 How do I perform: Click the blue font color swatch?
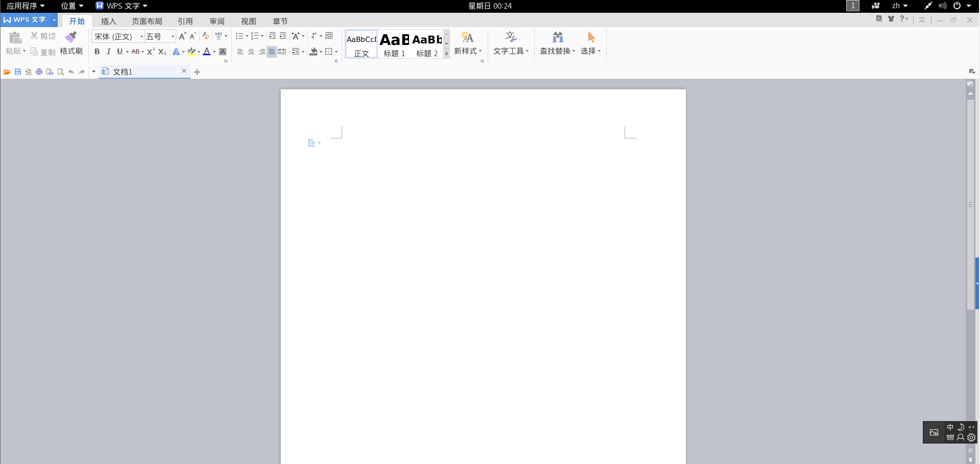(207, 52)
